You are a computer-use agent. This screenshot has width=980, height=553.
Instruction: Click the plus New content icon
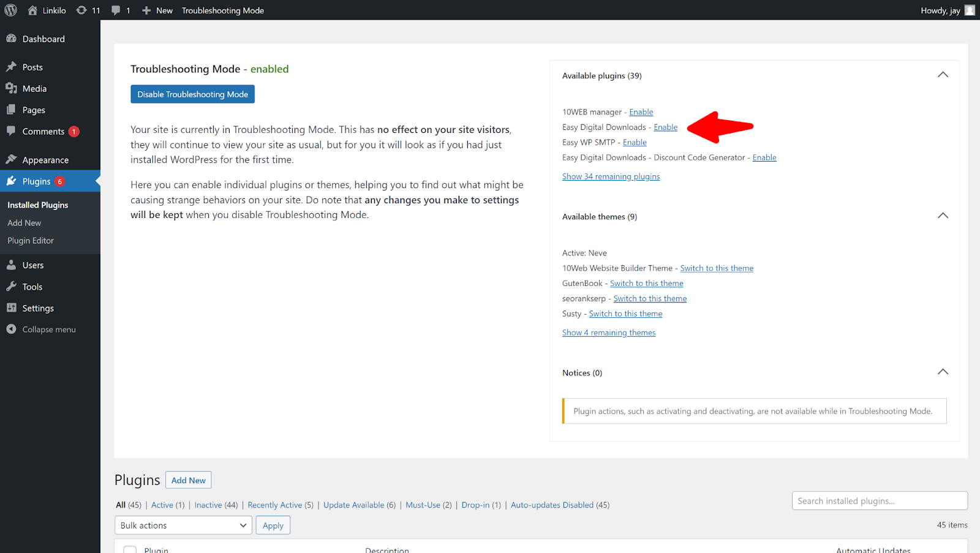(x=146, y=10)
